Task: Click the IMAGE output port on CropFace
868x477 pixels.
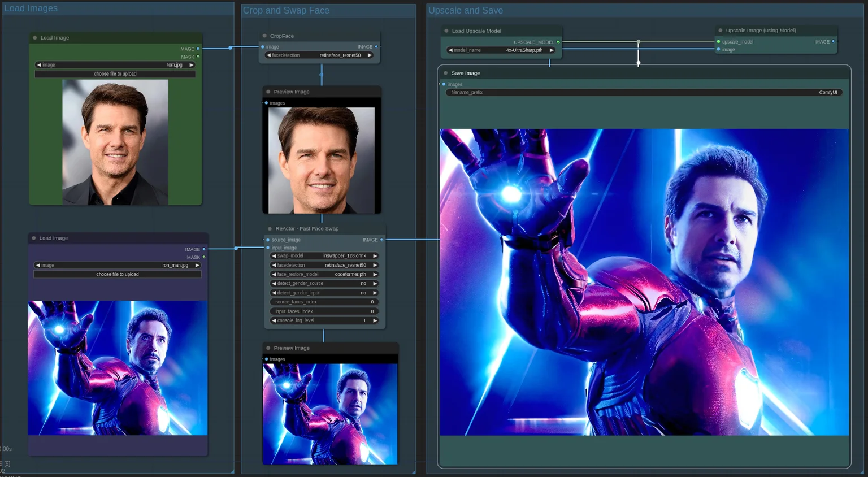Action: 376,47
